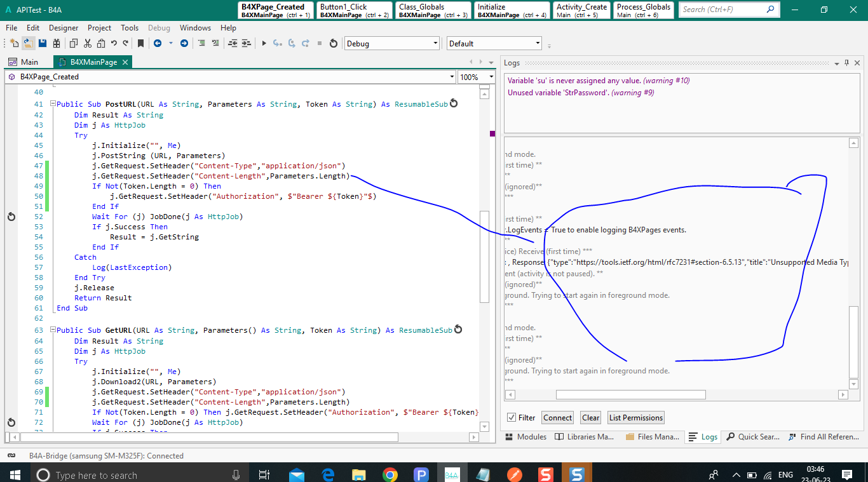Switch to the Libraries Manager tab

click(585, 437)
